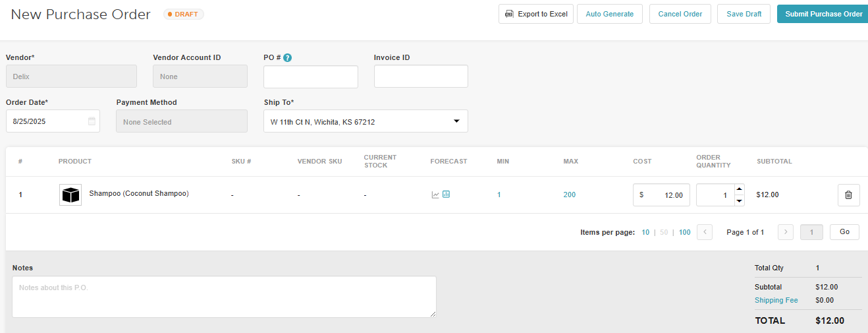Screen dimensions: 868x333
Task: Delete the Shampoo row with trash icon
Action: click(848, 195)
